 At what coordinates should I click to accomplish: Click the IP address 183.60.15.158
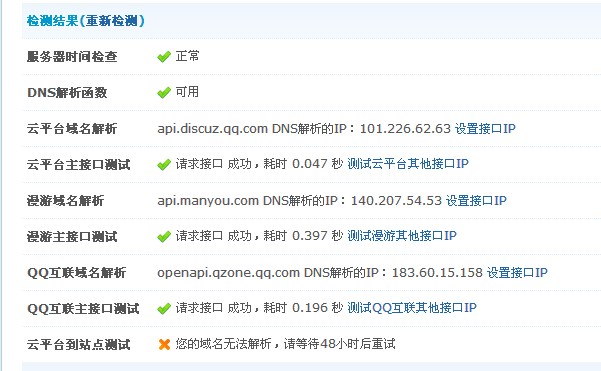click(437, 272)
